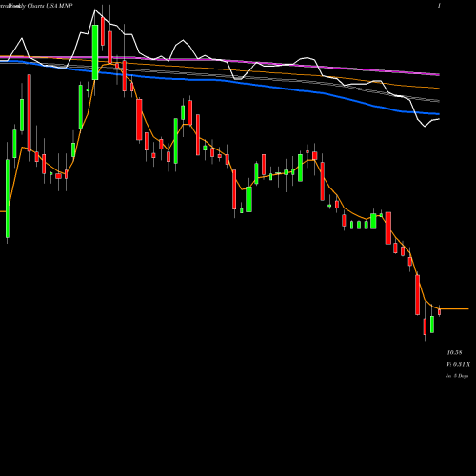Click the 'Days' label under the volume reading
This screenshot has width=476, height=476.
click(463, 376)
